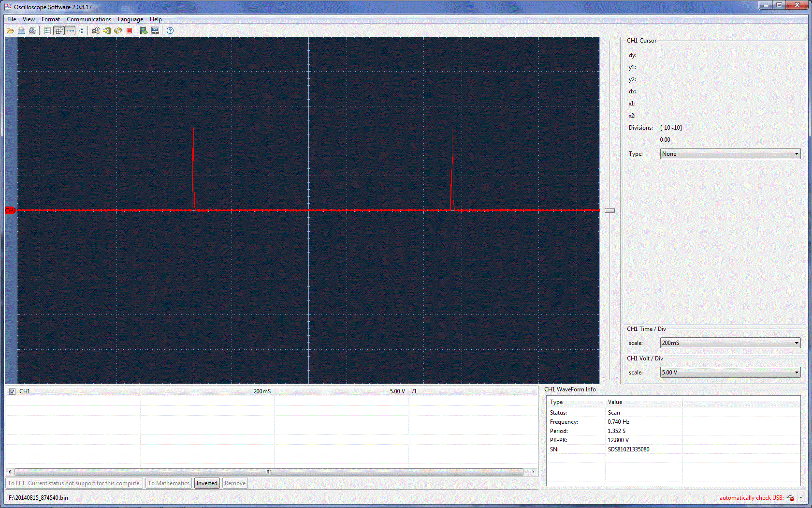Click the channel list horizontal scrollbar thumb

(x=269, y=472)
